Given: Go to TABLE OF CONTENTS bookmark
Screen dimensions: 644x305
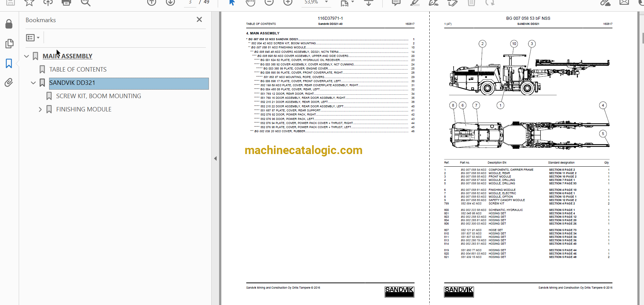Looking at the screenshot, I should 78,70.
